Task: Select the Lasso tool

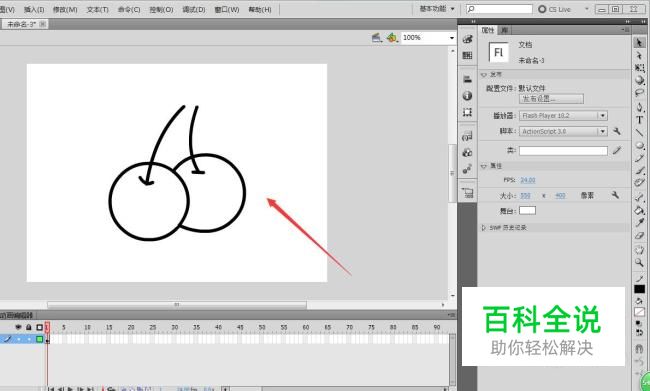Action: coord(639,93)
